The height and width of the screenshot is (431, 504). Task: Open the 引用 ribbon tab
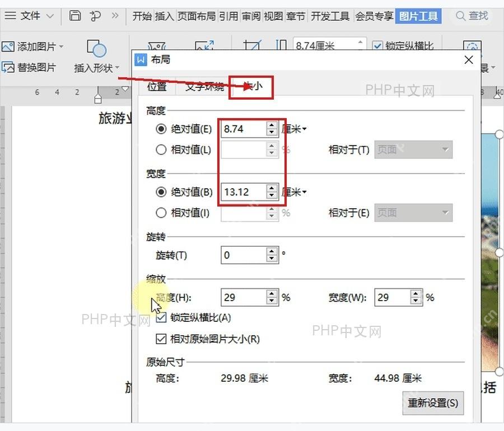pyautogui.click(x=228, y=16)
